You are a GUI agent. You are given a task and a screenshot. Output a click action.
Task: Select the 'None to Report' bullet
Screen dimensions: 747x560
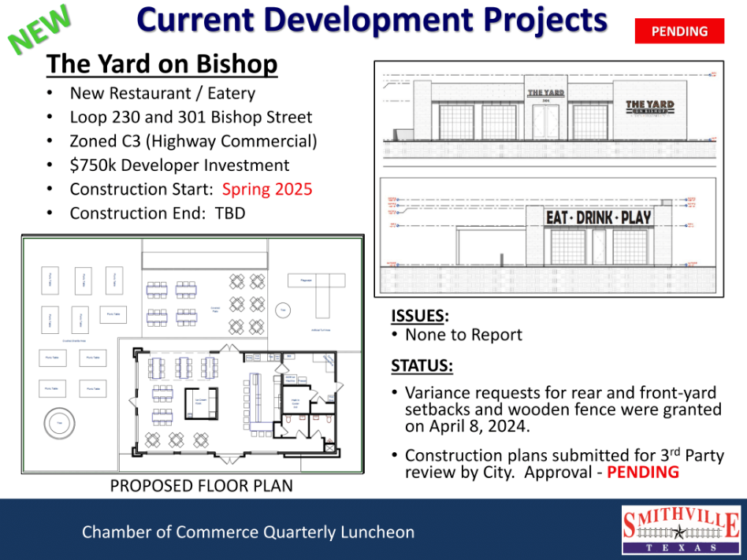(x=463, y=335)
